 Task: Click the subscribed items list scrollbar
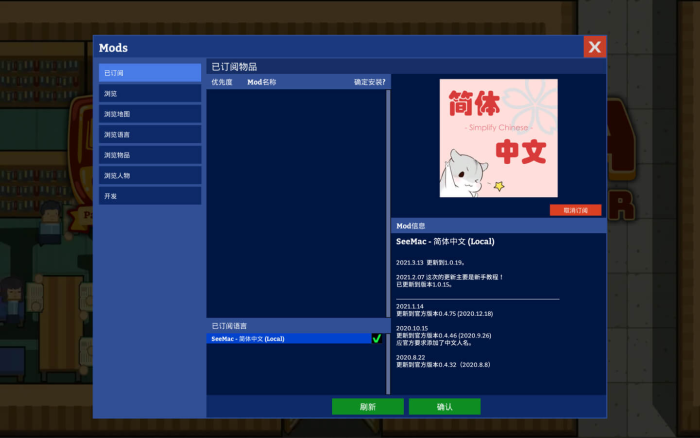[x=388, y=200]
